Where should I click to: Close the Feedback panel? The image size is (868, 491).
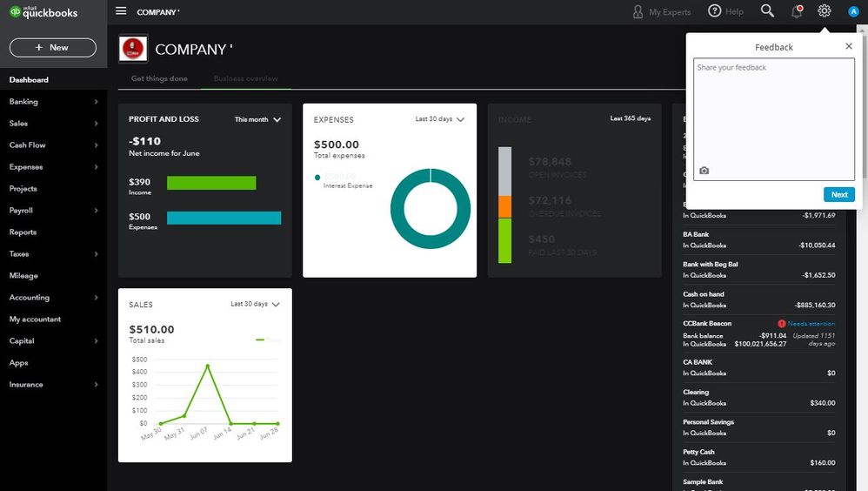[x=849, y=46]
